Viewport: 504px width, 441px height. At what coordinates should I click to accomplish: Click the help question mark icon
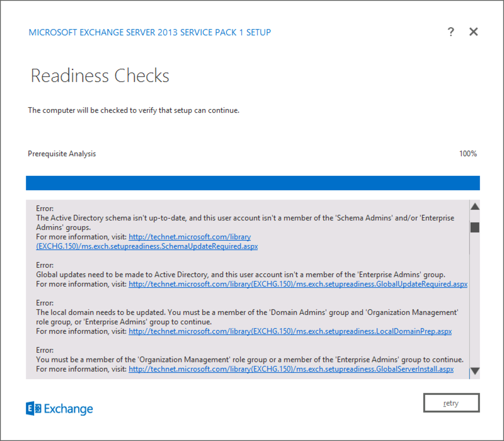(450, 32)
